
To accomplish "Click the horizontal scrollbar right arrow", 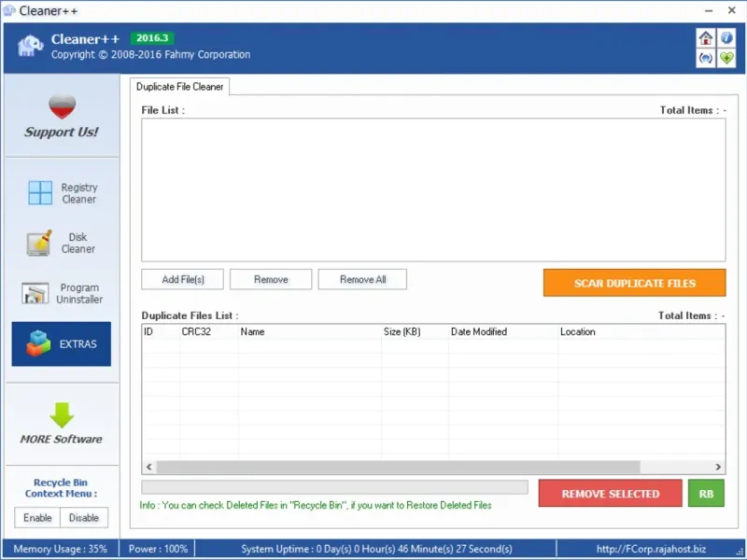I will tap(718, 467).
